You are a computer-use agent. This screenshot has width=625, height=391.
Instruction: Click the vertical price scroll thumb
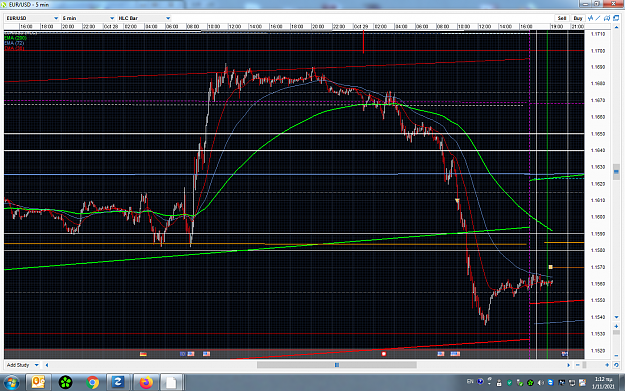coord(616,172)
